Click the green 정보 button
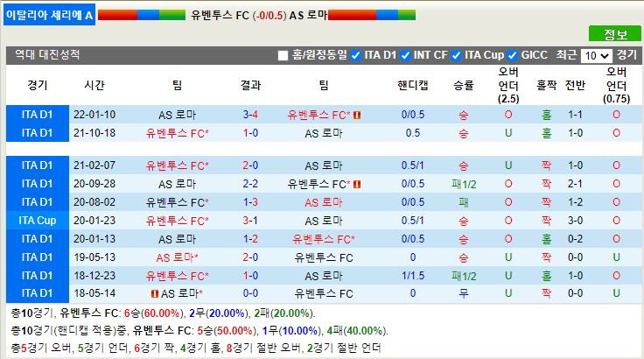The image size is (644, 359). (614, 34)
